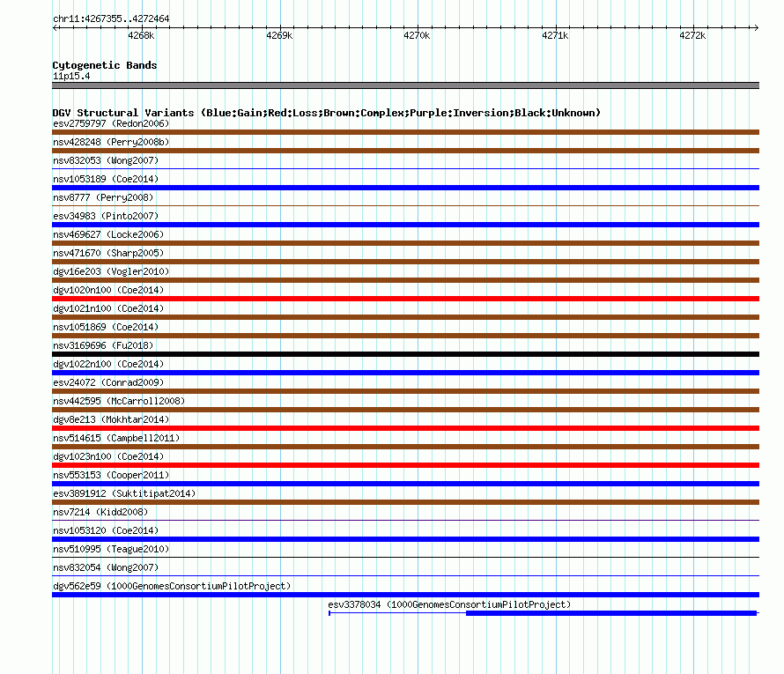The height and width of the screenshot is (674, 784).
Task: Click the 4270k ruler label
Action: pyautogui.click(x=417, y=35)
